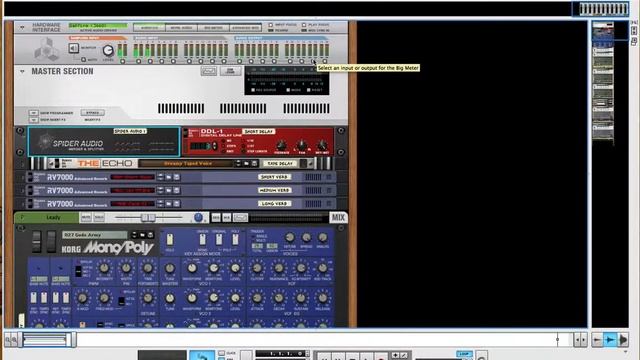The width and height of the screenshot is (640, 360).
Task: Expand the Short Verb RV7000 device
Action: pos(23,177)
